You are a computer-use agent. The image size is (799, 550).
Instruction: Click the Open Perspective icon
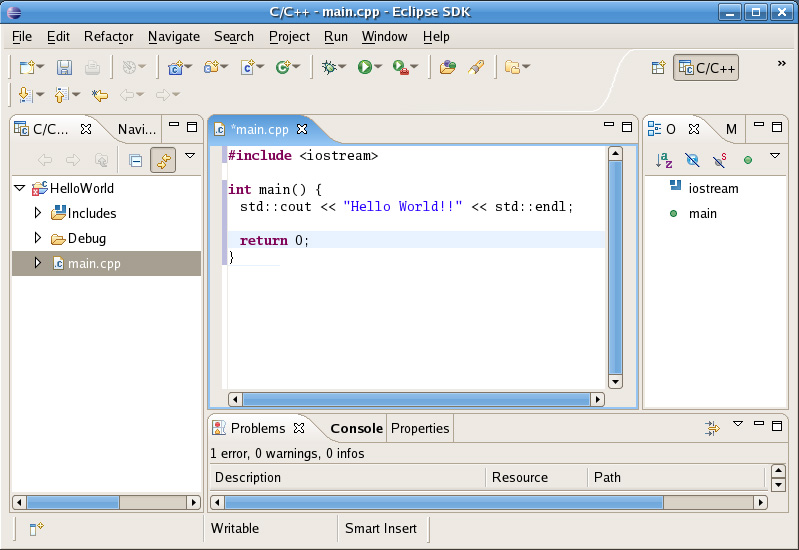(658, 68)
